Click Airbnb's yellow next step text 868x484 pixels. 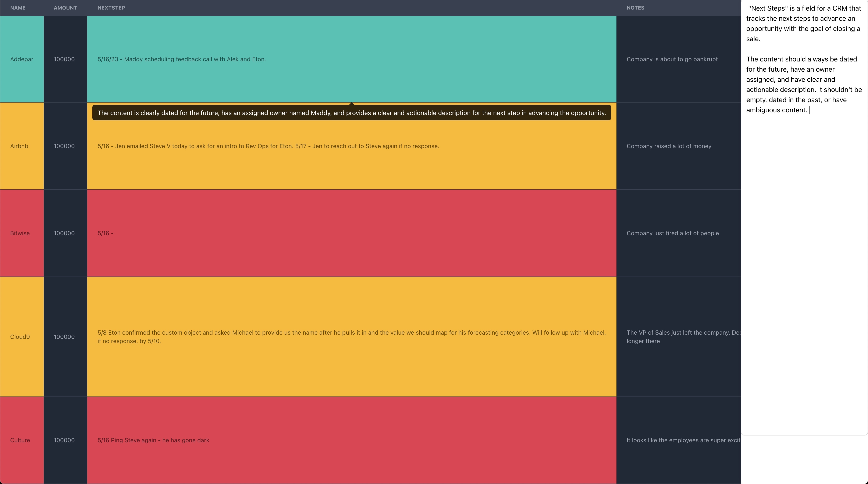[x=268, y=146]
